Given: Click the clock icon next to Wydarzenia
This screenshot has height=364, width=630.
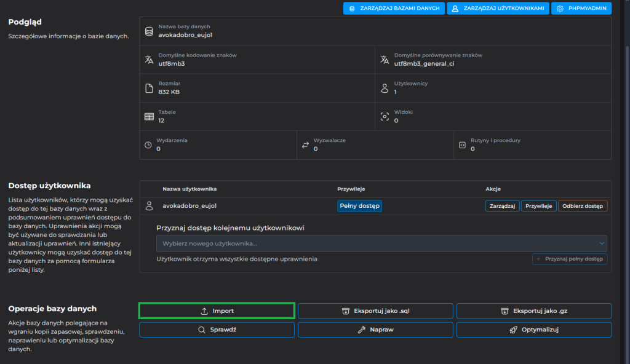Looking at the screenshot, I should pos(148,145).
